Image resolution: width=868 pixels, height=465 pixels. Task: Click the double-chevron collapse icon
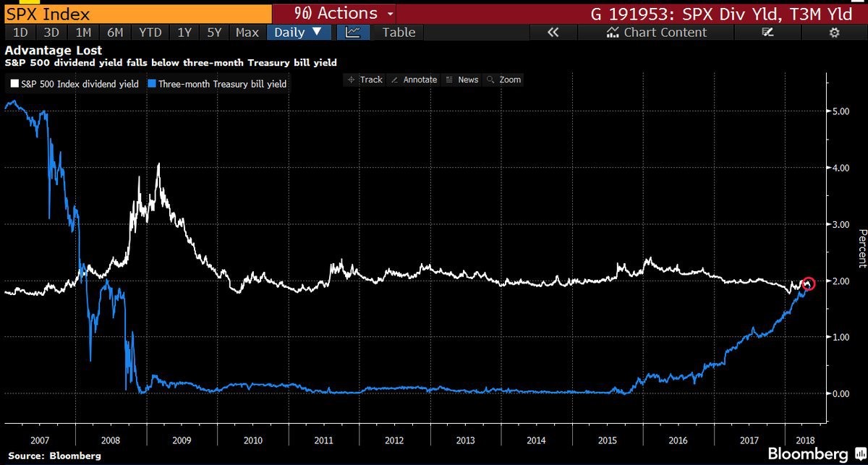(554, 32)
